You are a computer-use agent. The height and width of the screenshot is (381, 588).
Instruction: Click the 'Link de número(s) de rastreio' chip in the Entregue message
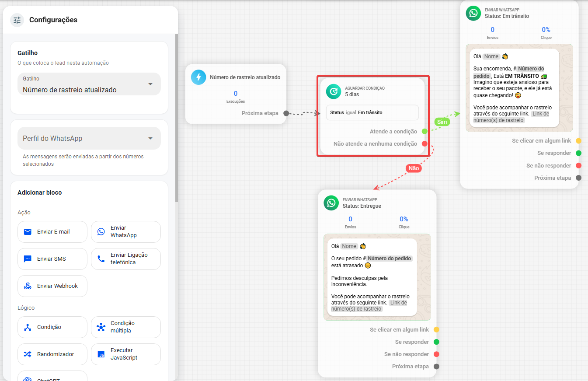pyautogui.click(x=369, y=306)
